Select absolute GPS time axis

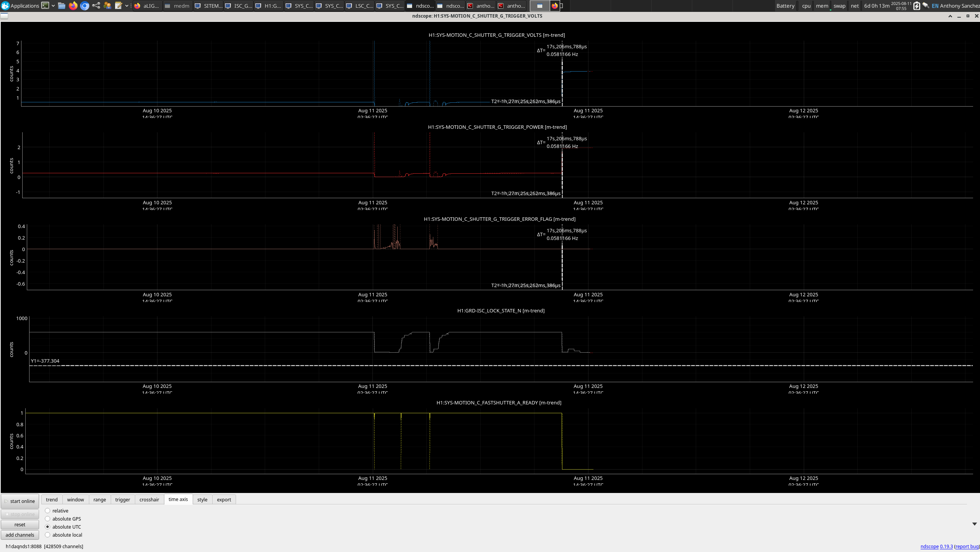pos(48,519)
